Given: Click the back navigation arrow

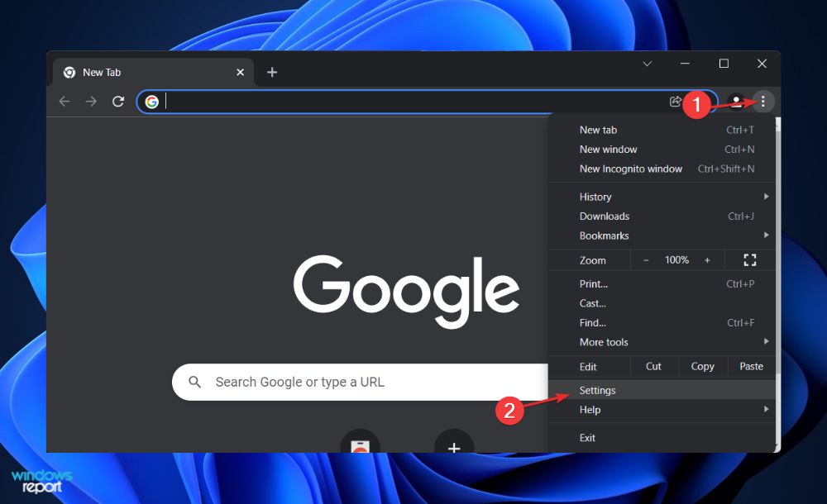Looking at the screenshot, I should [x=65, y=102].
